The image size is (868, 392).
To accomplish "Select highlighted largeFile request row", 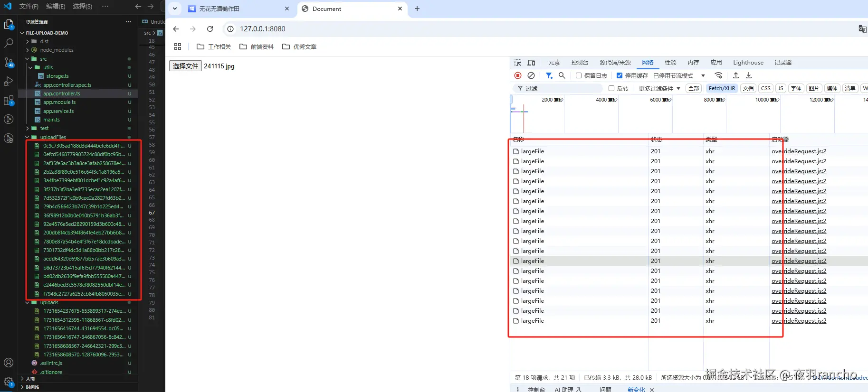I will click(x=689, y=261).
